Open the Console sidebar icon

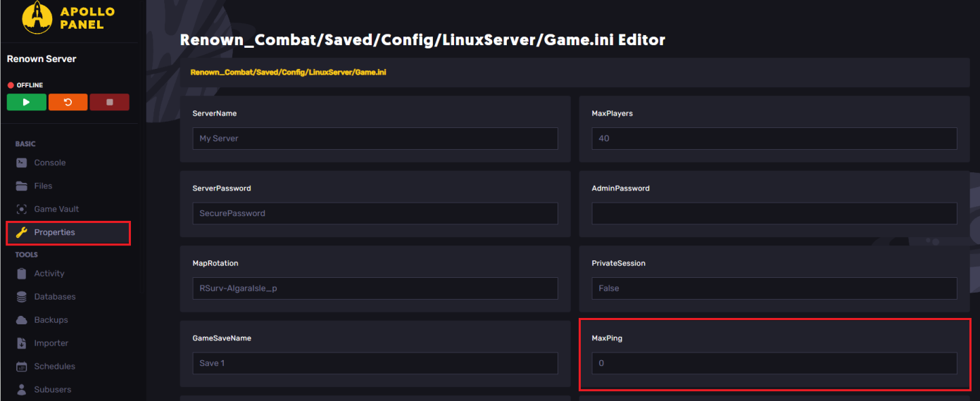pyautogui.click(x=21, y=163)
